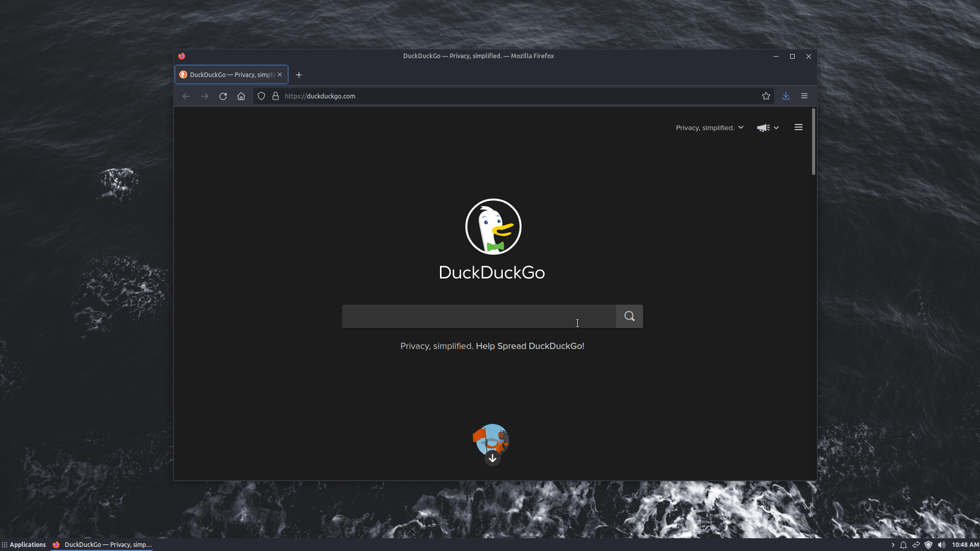This screenshot has width=980, height=551.
Task: Select the DuckDuckGo browser tab
Action: (230, 75)
